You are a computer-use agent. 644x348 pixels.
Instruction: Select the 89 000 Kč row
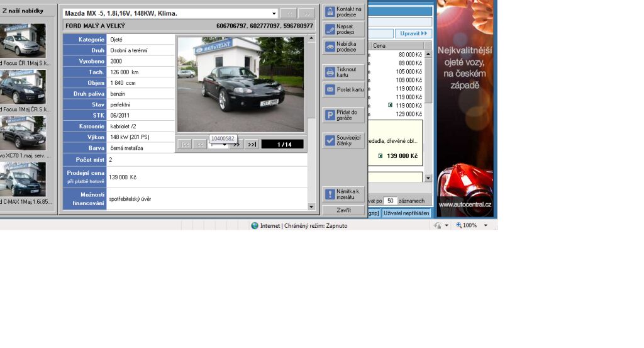coord(396,63)
